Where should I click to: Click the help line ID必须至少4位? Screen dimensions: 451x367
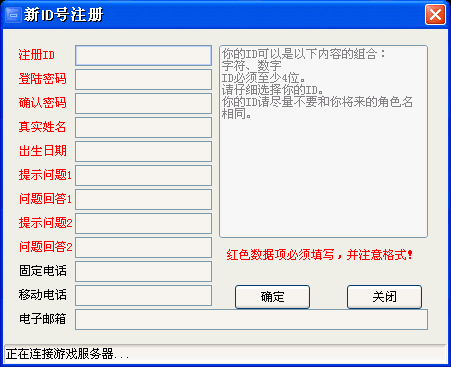263,78
